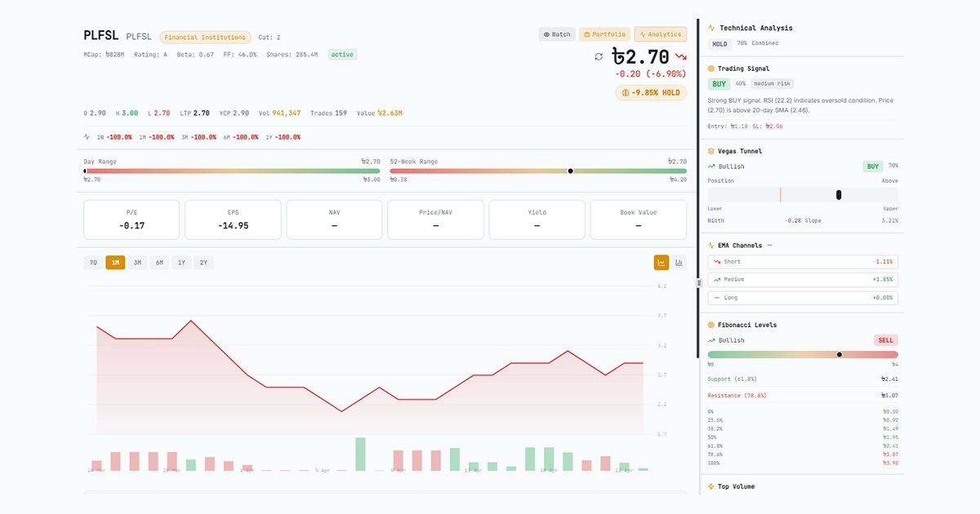Click the performance trend icon before 1W
Screen dimensions: 980x514
coord(87,137)
